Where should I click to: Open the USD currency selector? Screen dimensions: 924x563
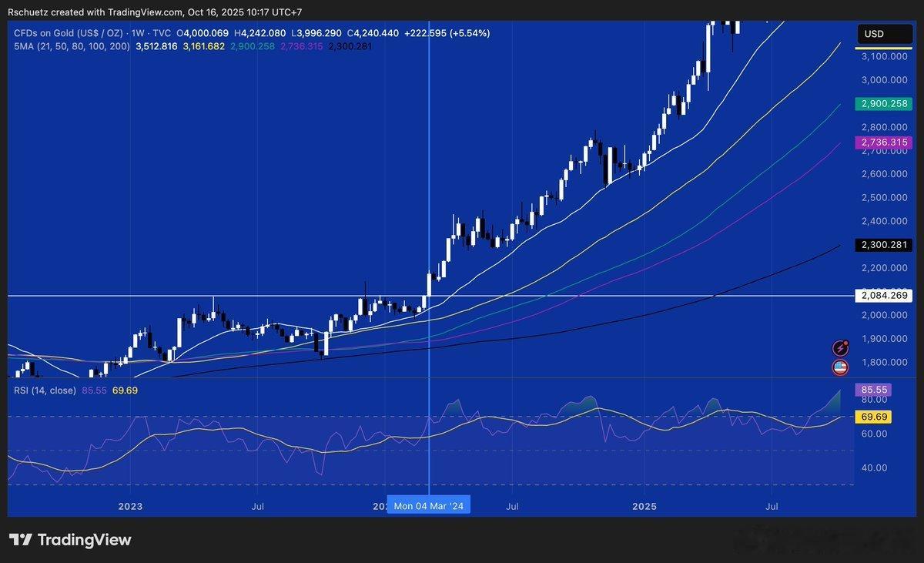point(883,34)
